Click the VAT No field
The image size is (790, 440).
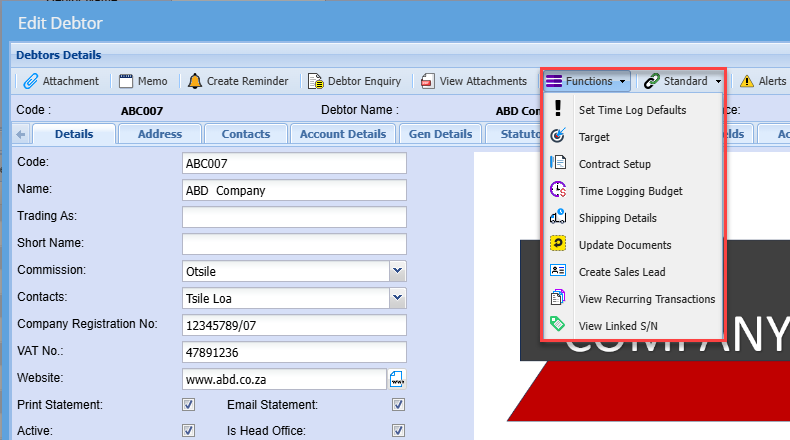[294, 352]
